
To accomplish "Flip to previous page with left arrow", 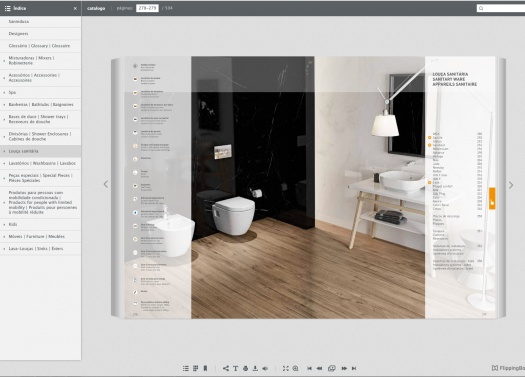I will point(106,184).
